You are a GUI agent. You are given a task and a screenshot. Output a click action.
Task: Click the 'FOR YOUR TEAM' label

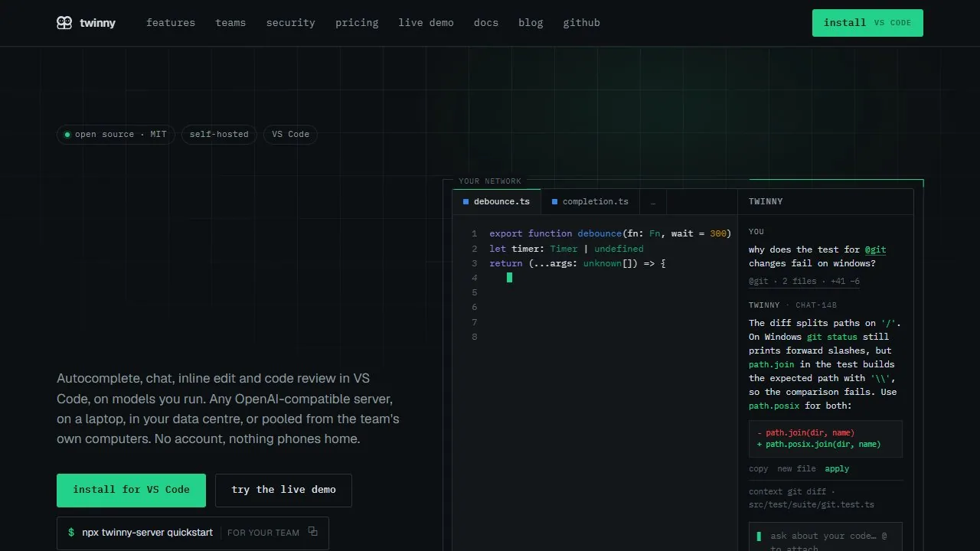pos(263,533)
